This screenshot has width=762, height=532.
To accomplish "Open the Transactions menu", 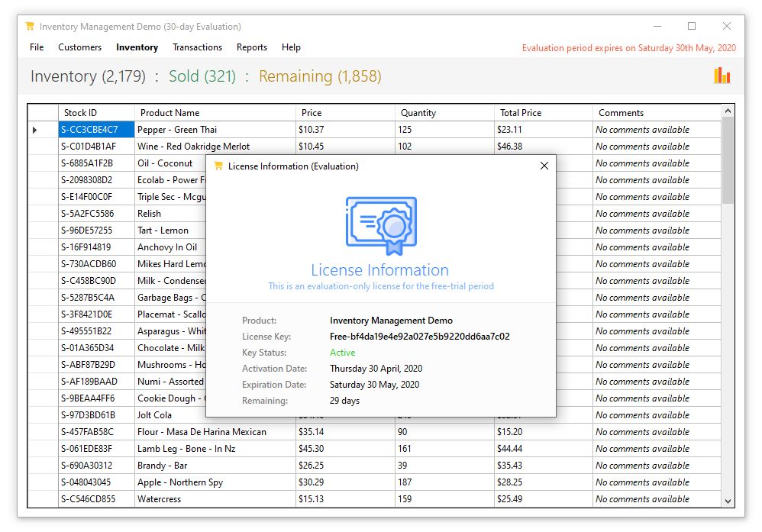I will [197, 47].
